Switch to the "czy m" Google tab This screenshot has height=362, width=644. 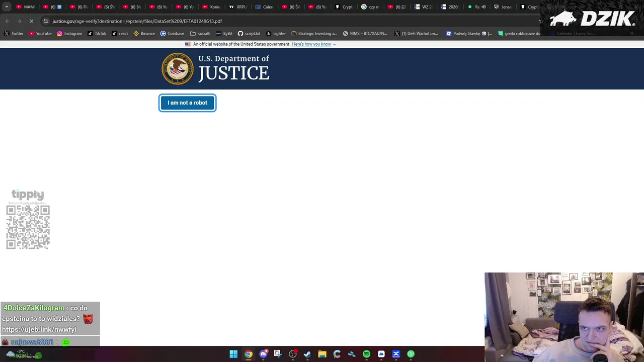[370, 7]
